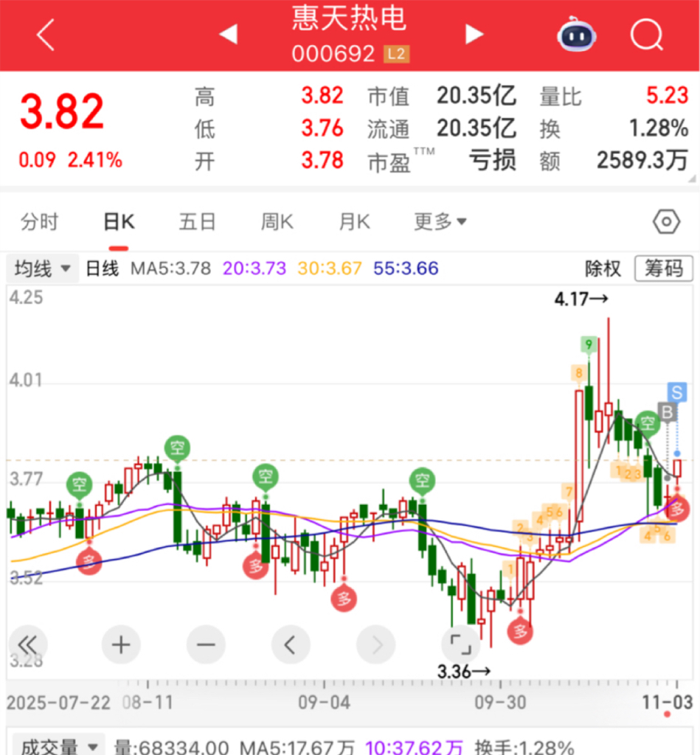Open search with the magnifier icon
This screenshot has height=755, width=700.
(647, 35)
